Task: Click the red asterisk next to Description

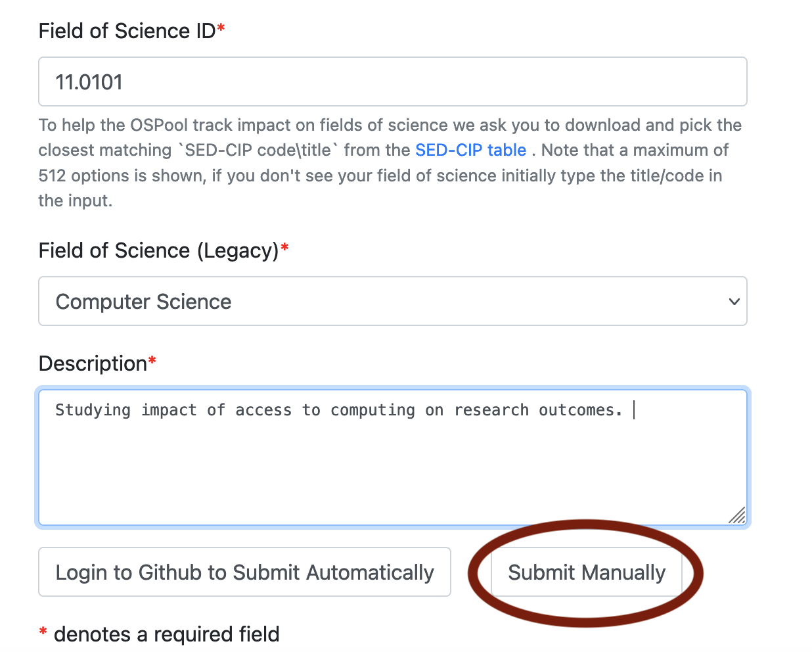Action: (152, 360)
